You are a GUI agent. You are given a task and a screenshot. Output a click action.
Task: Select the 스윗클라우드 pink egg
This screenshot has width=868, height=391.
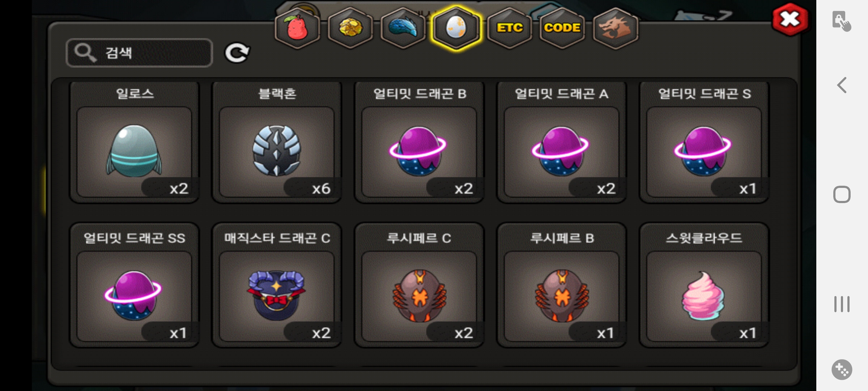704,285
